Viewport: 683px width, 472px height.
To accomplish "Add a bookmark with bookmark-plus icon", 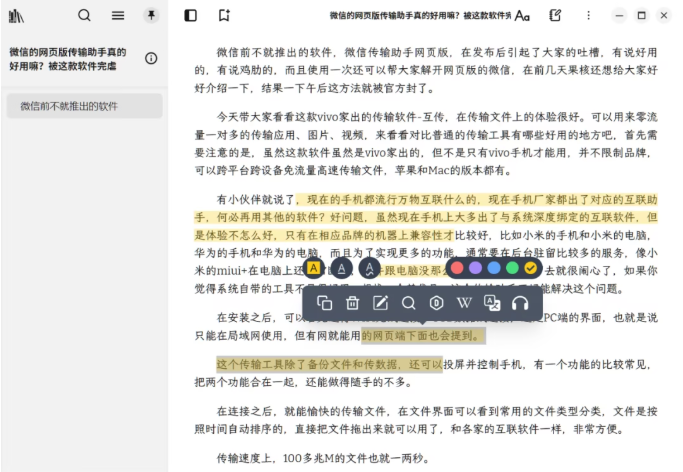I will point(224,16).
